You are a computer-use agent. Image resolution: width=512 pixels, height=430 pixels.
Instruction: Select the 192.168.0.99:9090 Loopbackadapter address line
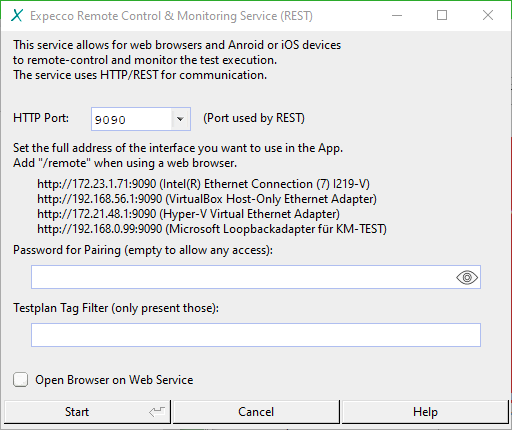coord(212,229)
